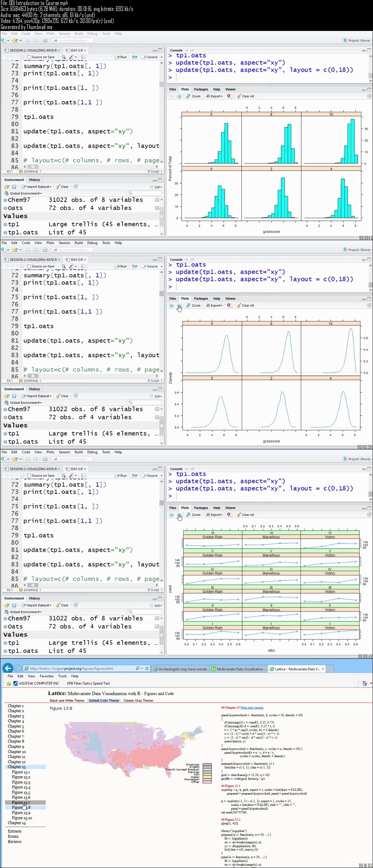Click American legend color swatch on map
The width and height of the screenshot is (373, 868).
(207, 765)
